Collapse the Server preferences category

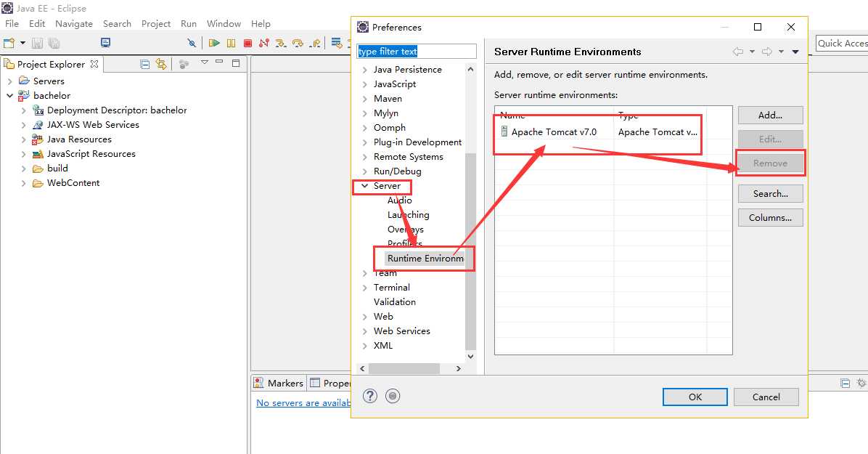tap(364, 186)
